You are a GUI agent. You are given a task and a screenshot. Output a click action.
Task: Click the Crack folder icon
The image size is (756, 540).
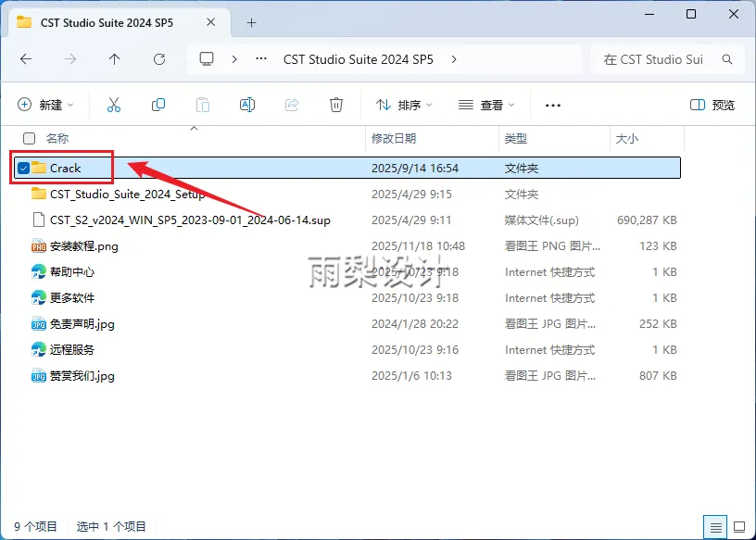(x=39, y=168)
